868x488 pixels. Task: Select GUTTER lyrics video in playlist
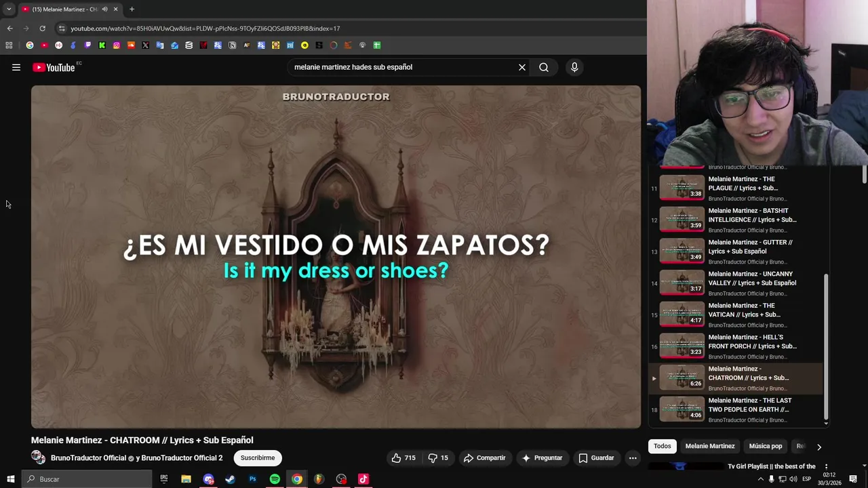click(x=736, y=251)
